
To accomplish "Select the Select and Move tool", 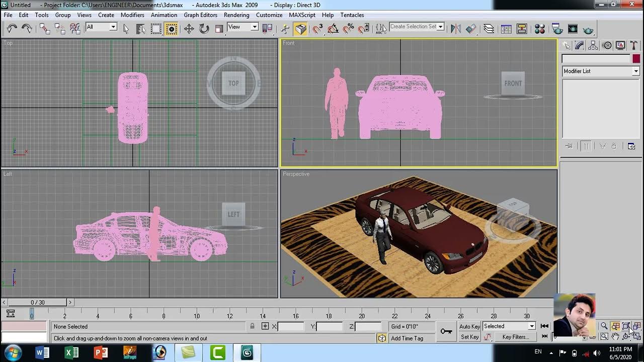I will point(189,29).
